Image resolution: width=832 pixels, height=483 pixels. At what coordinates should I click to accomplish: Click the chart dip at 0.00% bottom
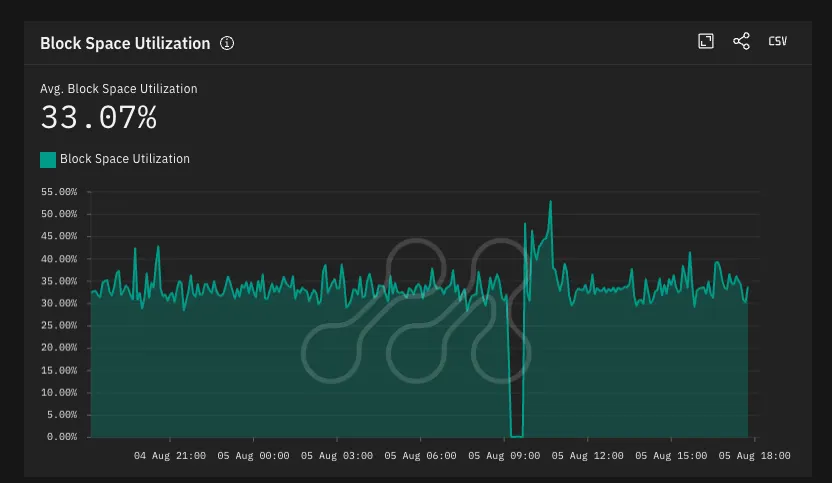[516, 435]
